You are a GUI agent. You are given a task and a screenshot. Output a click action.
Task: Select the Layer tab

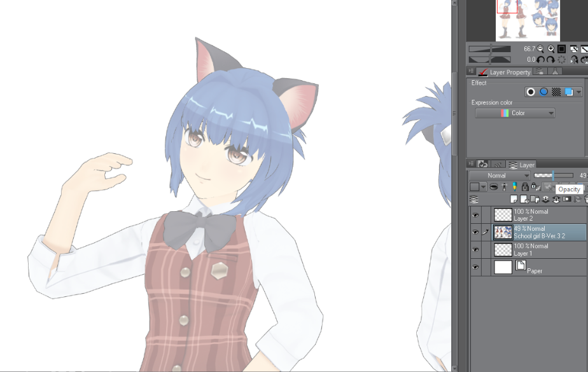click(x=521, y=165)
